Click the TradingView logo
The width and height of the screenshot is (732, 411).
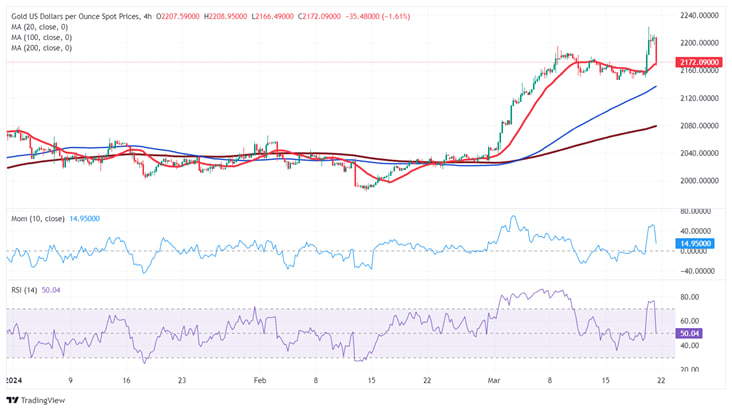pos(35,400)
